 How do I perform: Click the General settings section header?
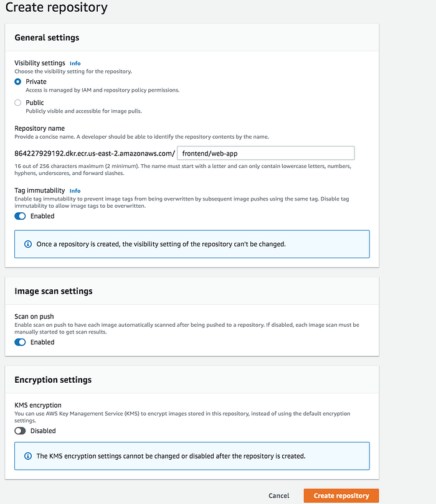[x=47, y=37]
